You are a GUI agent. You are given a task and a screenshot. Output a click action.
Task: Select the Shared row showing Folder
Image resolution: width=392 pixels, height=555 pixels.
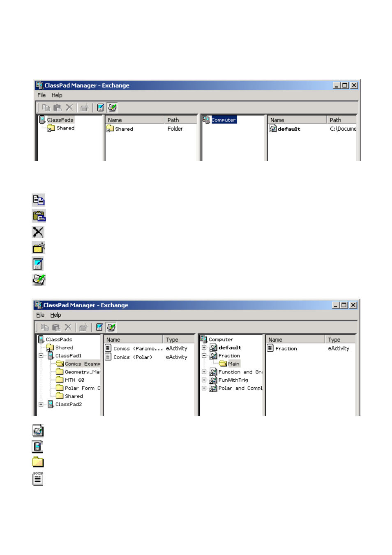[x=151, y=129]
